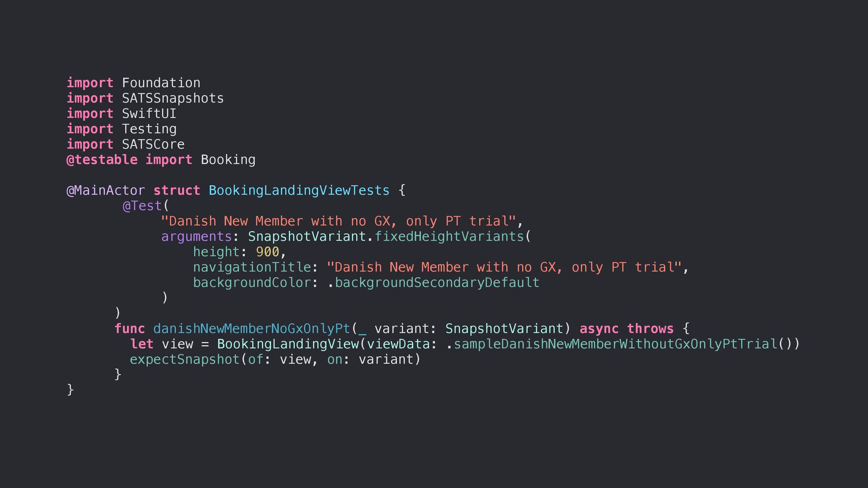This screenshot has width=868, height=488.
Task: Click BookingLandingViewTests struct name
Action: pos(299,191)
